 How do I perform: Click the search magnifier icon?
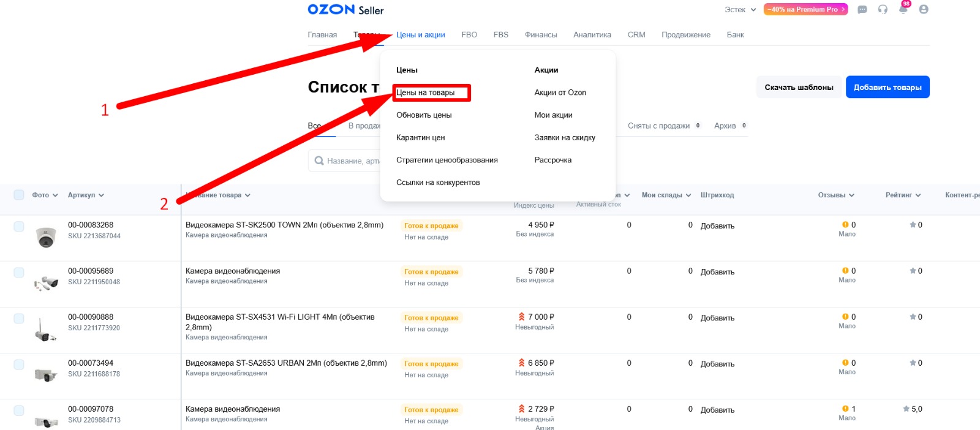click(x=319, y=161)
